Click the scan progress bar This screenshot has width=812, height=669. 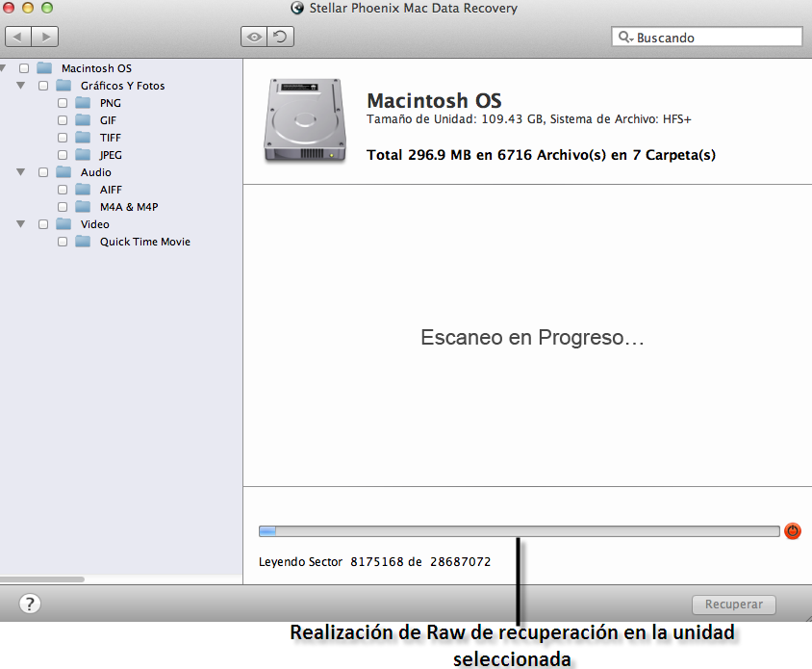(x=520, y=531)
